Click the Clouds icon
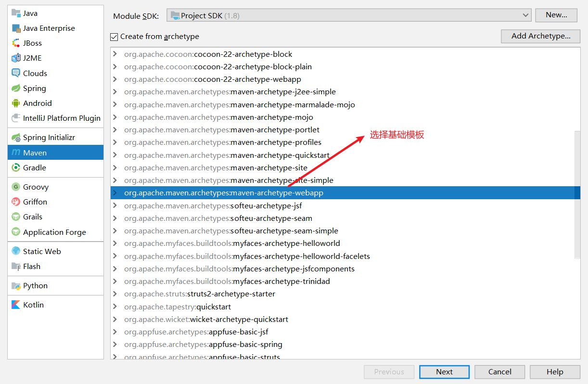Image resolution: width=588 pixels, height=384 pixels. click(16, 73)
